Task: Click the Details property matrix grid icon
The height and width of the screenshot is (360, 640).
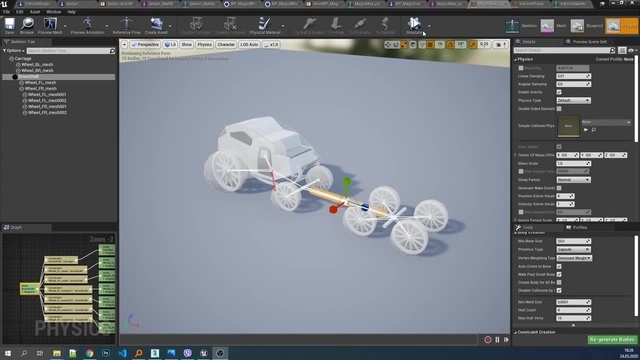Action: pos(622,50)
